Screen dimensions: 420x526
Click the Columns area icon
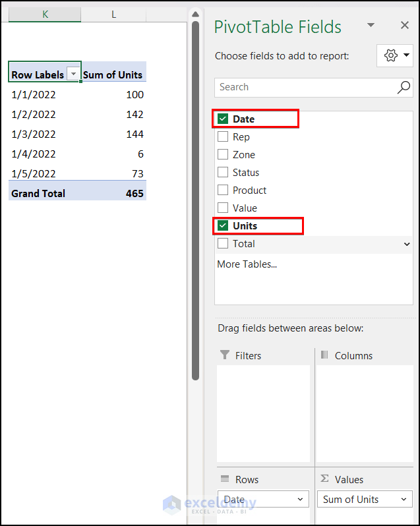coord(324,355)
